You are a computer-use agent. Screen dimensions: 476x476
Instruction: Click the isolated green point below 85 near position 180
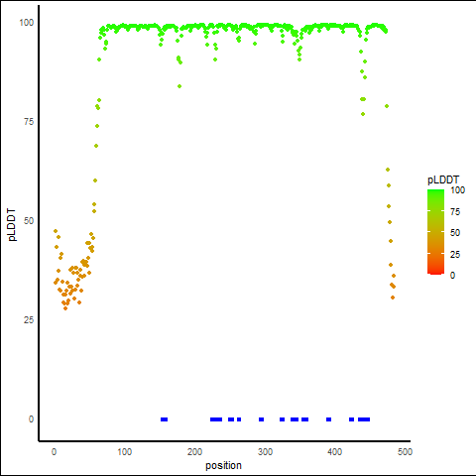(x=179, y=86)
